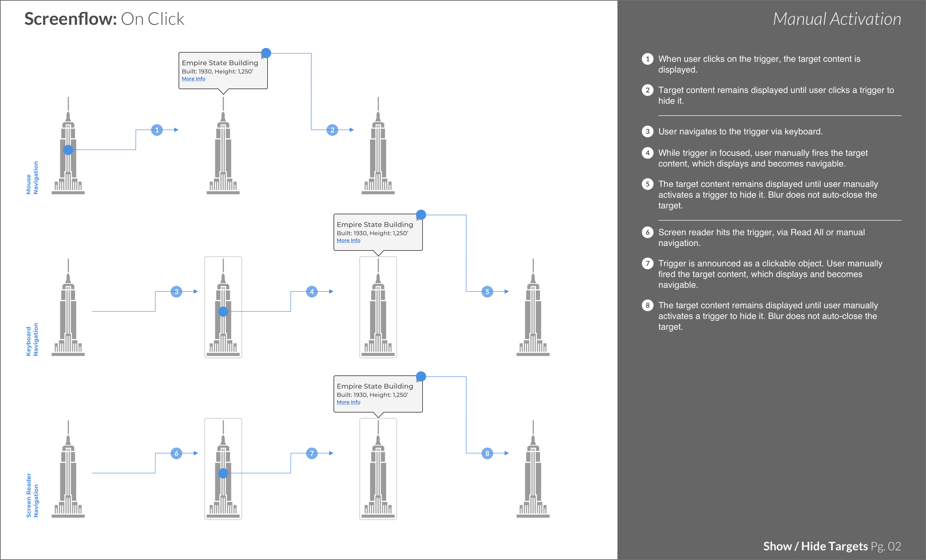Close the tooltip in the Mouse Navigation row

[x=262, y=58]
